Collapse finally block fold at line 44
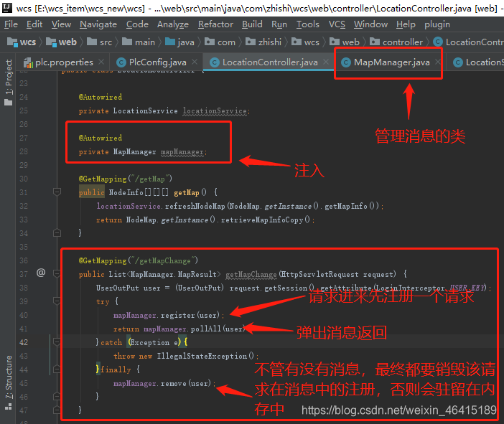The width and height of the screenshot is (504, 424). pyautogui.click(x=57, y=369)
